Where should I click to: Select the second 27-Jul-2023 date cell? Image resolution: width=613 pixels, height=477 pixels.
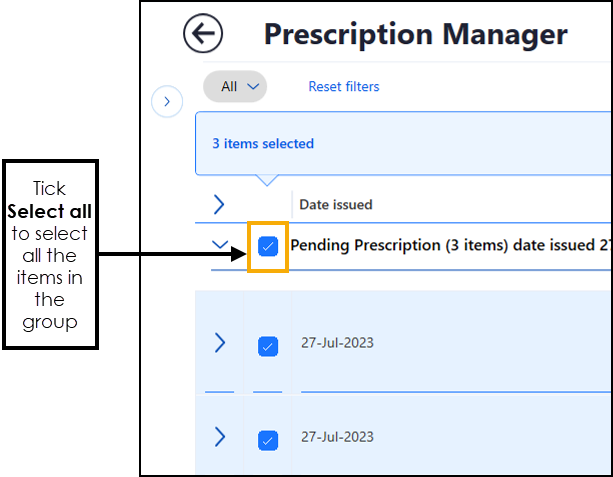click(337, 437)
